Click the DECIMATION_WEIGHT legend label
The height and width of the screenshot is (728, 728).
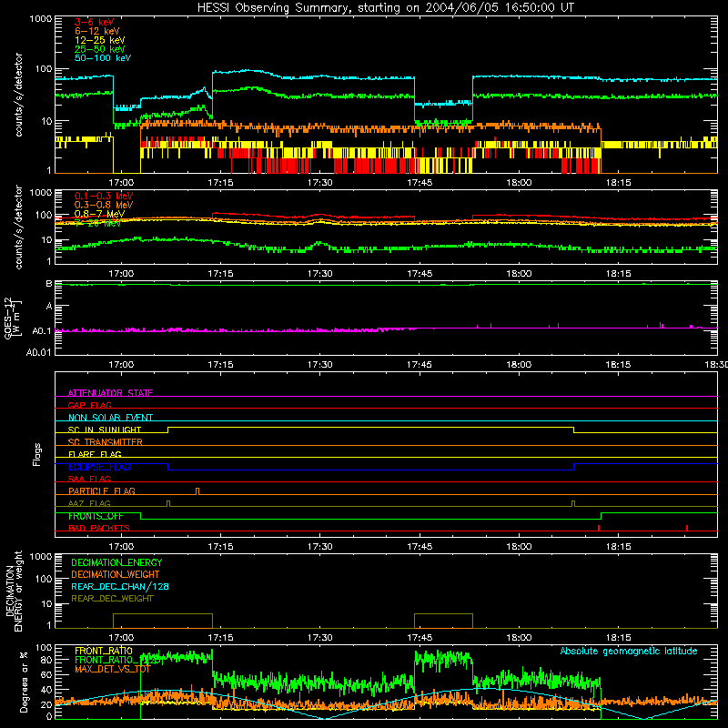tap(116, 574)
